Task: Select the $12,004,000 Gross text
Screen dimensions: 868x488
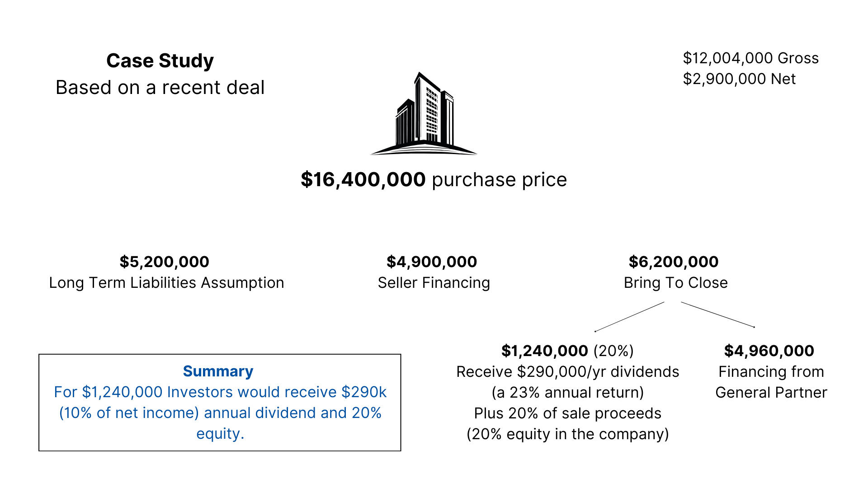Action: coord(750,58)
